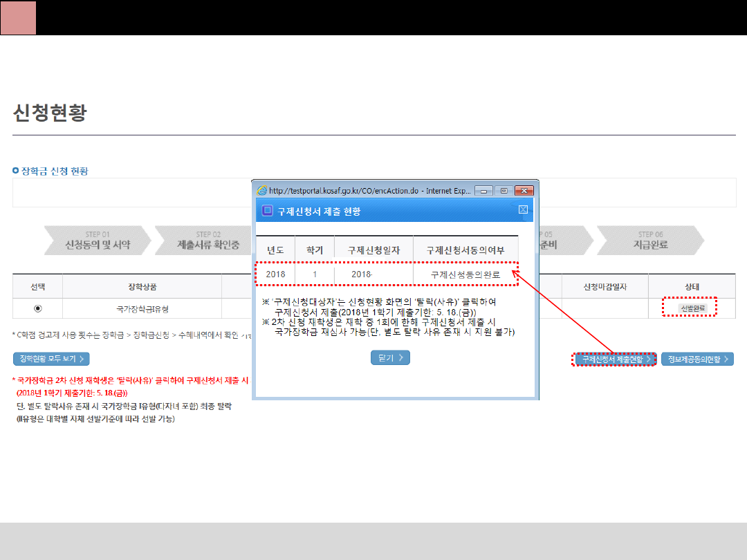The width and height of the screenshot is (747, 560).
Task: Click the 선발완료 status button
Action: pyautogui.click(x=688, y=308)
